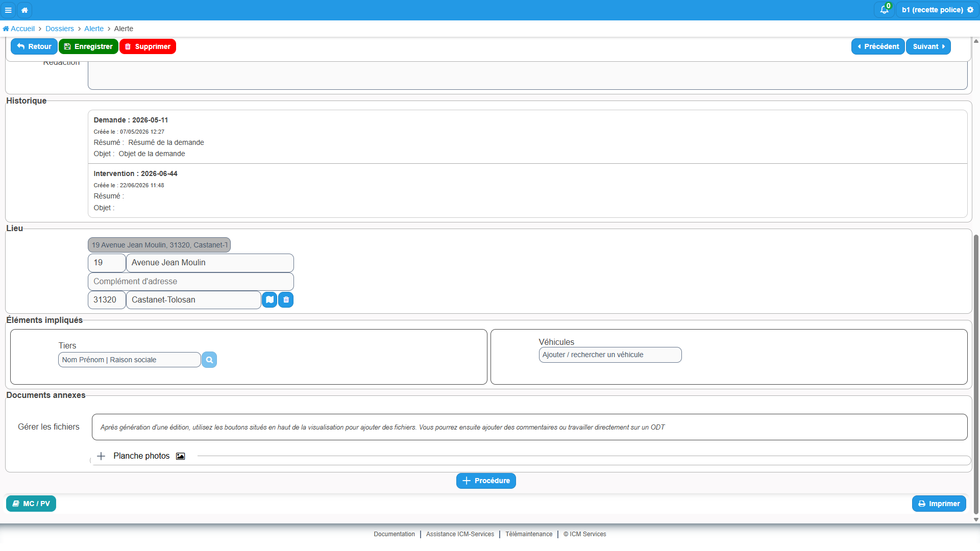The width and height of the screenshot is (980, 551).
Task: Edit street name Avenue Jean Moulin
Action: pyautogui.click(x=210, y=263)
